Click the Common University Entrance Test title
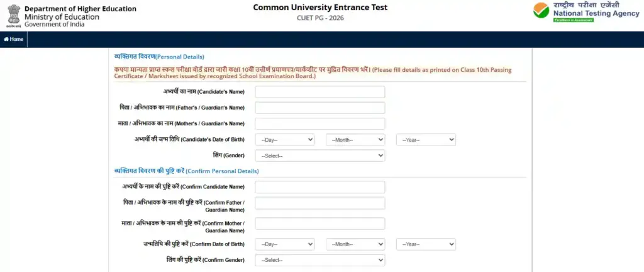The width and height of the screenshot is (644, 272). [x=320, y=8]
